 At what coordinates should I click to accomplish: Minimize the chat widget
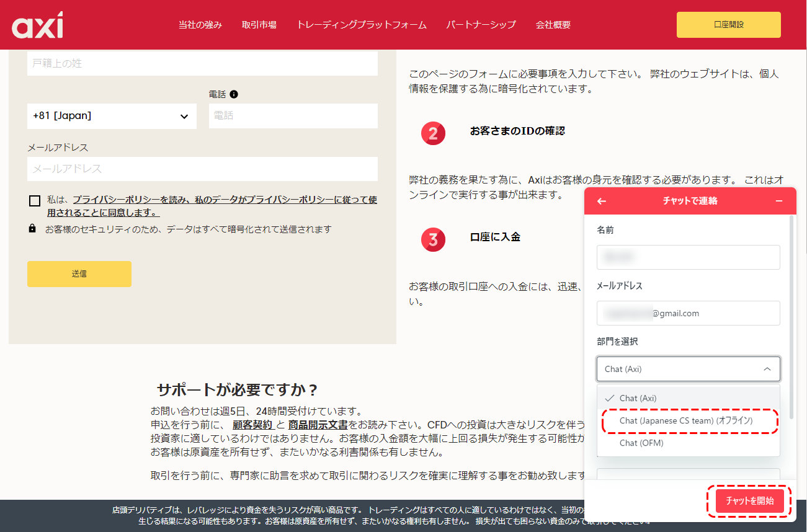click(x=779, y=201)
